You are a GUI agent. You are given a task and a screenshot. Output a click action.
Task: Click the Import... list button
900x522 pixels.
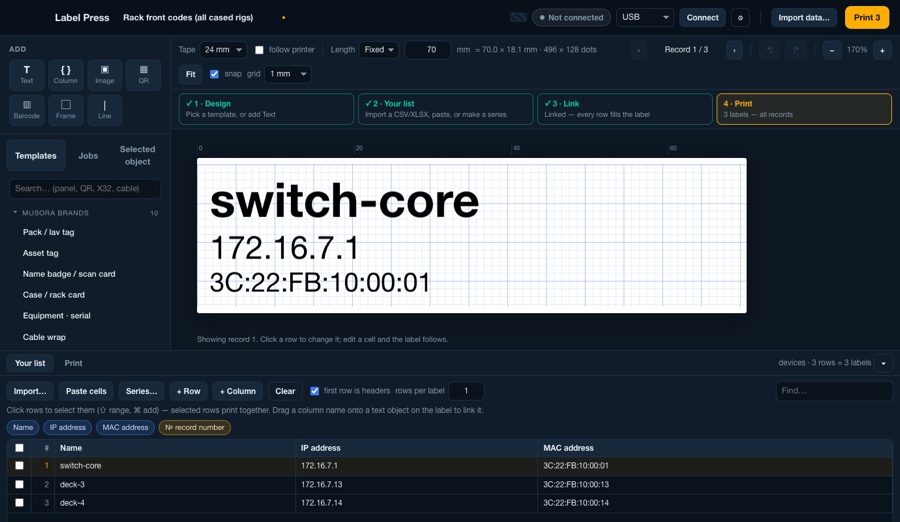pyautogui.click(x=30, y=391)
